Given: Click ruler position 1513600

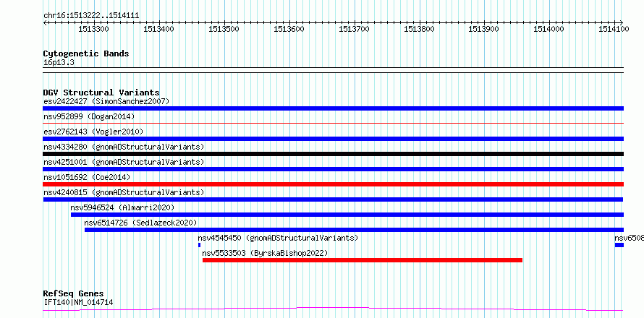Looking at the screenshot, I should click(x=289, y=29).
